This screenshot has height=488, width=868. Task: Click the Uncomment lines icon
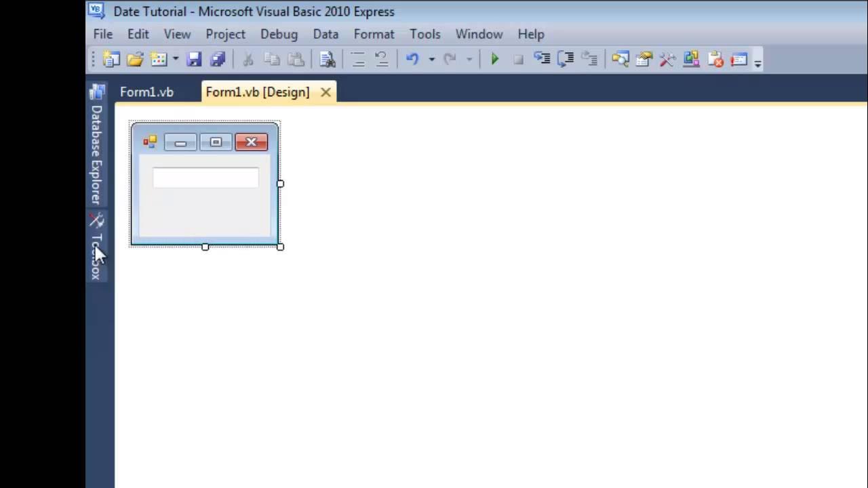(382, 60)
